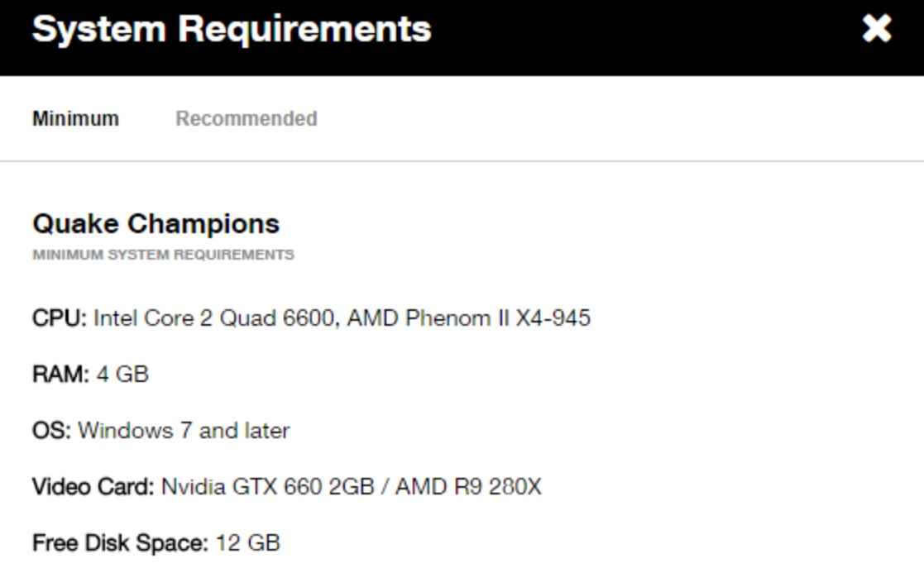The image size is (924, 587).
Task: Select the Minimum tab
Action: [75, 119]
